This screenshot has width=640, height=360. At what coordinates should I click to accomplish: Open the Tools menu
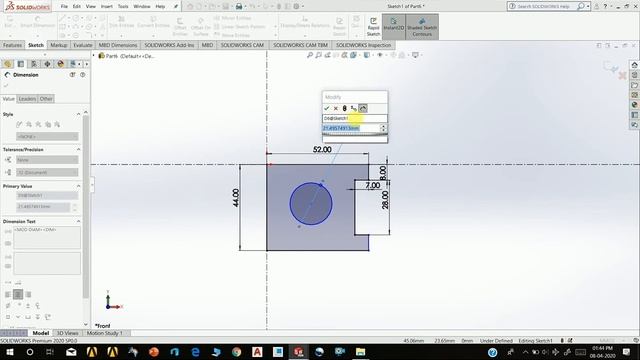(x=123, y=7)
